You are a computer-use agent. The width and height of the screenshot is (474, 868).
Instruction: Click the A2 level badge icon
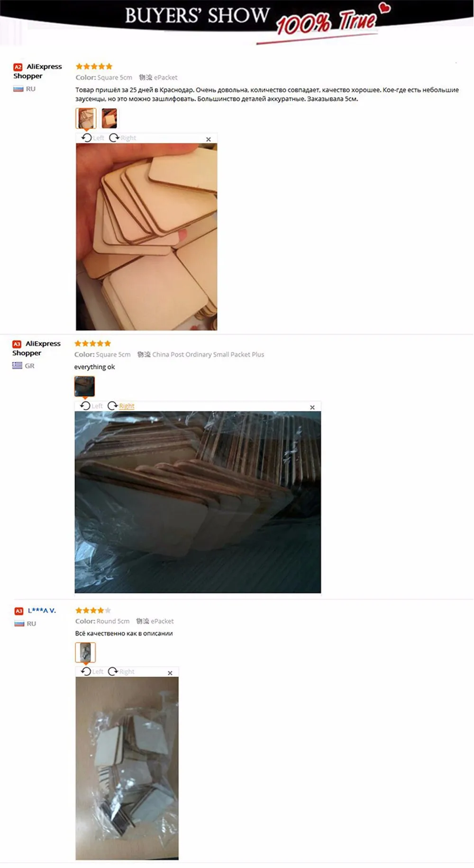coord(18,67)
